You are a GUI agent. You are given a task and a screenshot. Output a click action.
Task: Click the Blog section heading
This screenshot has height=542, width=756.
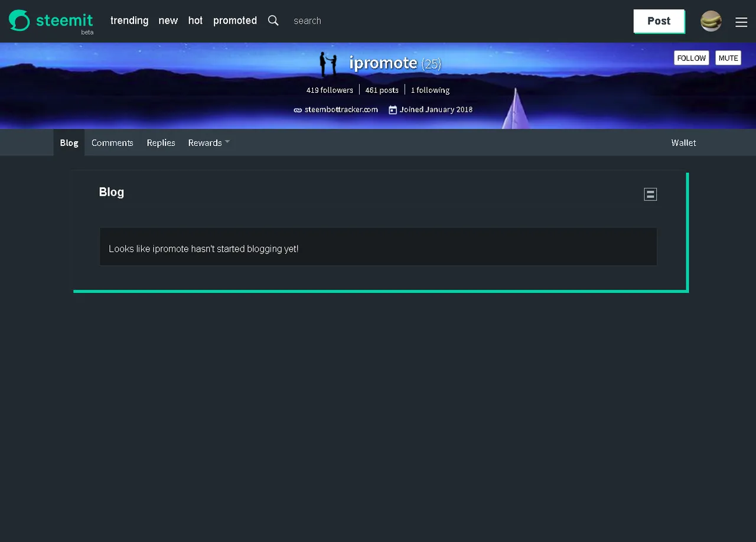tap(112, 192)
